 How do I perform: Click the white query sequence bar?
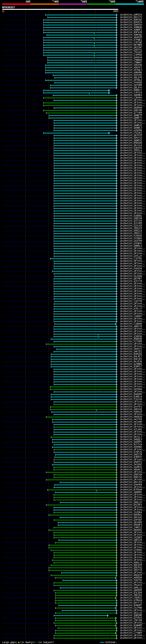pos(60,10)
